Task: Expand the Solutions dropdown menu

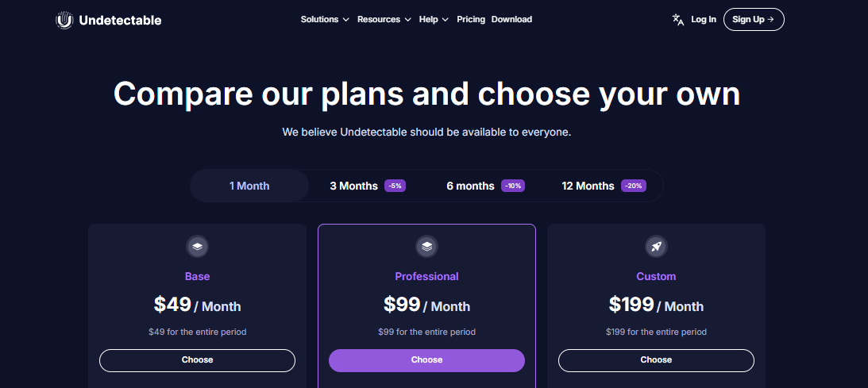Action: click(x=325, y=19)
